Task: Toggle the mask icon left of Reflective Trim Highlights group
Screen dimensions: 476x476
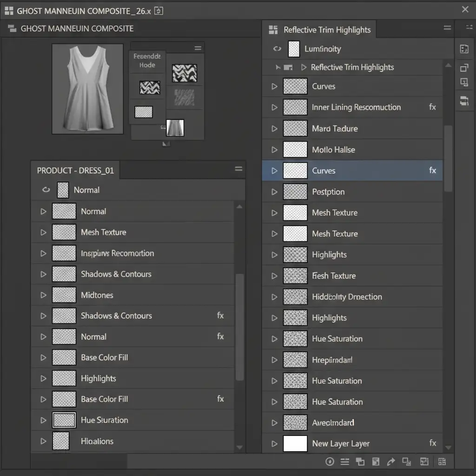Action: click(x=288, y=67)
